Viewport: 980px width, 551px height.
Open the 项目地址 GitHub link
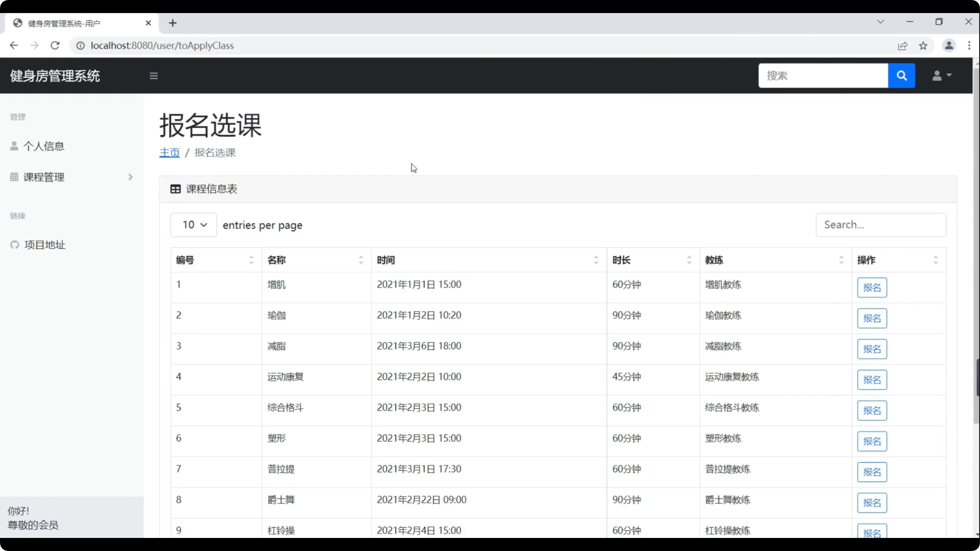[45, 245]
